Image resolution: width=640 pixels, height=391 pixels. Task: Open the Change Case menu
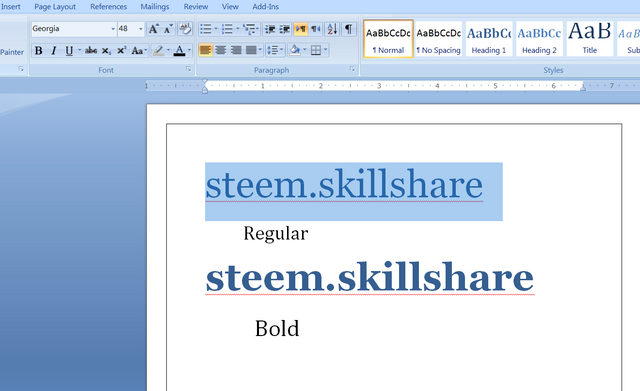pyautogui.click(x=139, y=51)
